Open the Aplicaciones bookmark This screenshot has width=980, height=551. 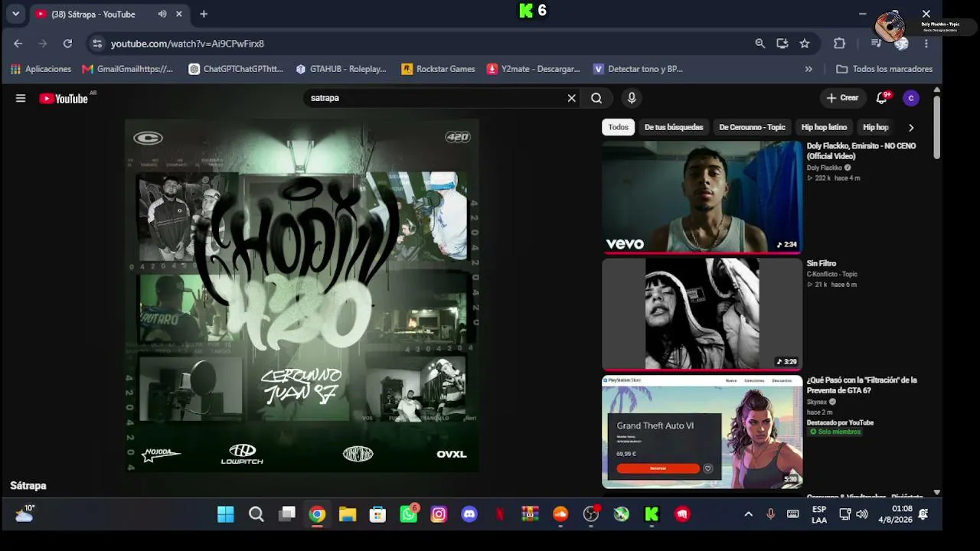click(41, 69)
